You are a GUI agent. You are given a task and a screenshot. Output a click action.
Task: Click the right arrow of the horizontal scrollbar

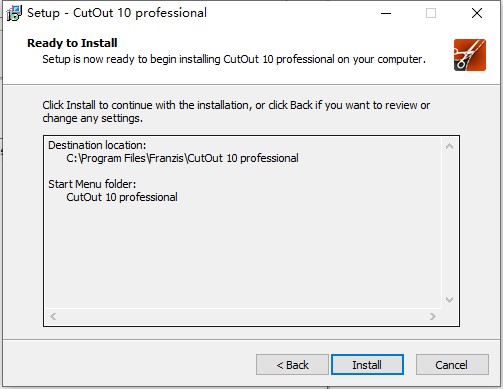tap(433, 316)
